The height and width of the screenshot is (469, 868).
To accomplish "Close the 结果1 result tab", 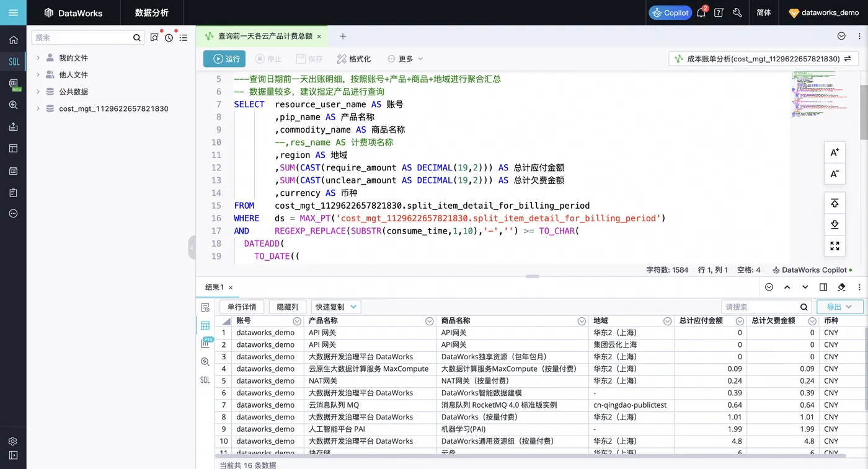I will click(x=231, y=287).
